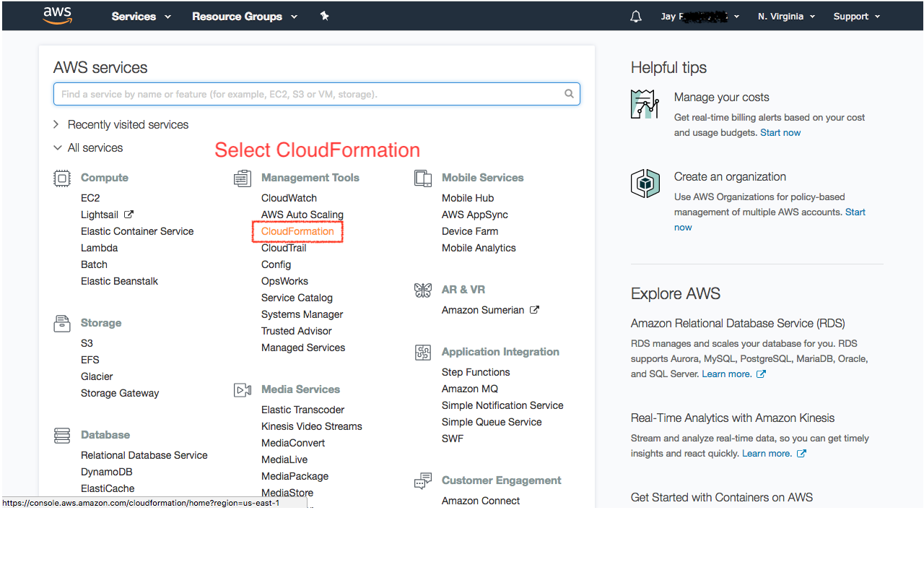
Task: Open Device Farm service
Action: click(470, 231)
